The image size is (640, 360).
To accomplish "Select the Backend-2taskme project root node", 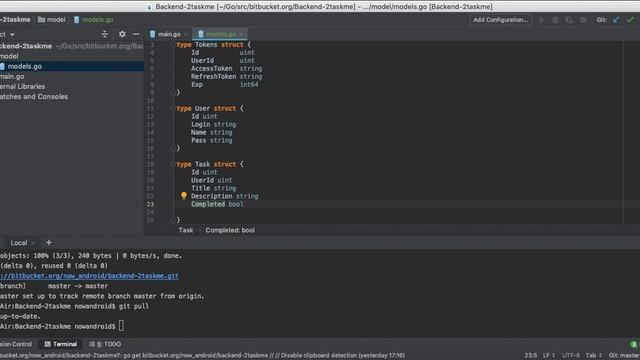I will pos(72,46).
